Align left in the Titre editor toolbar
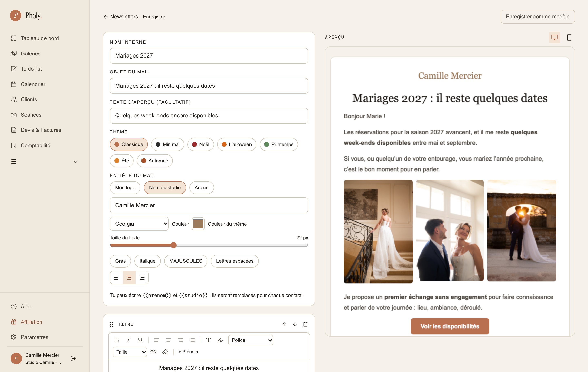This screenshot has height=372, width=588. click(x=156, y=340)
